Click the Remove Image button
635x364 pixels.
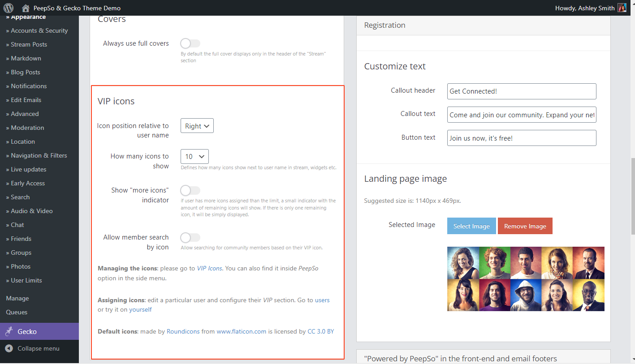pyautogui.click(x=525, y=226)
